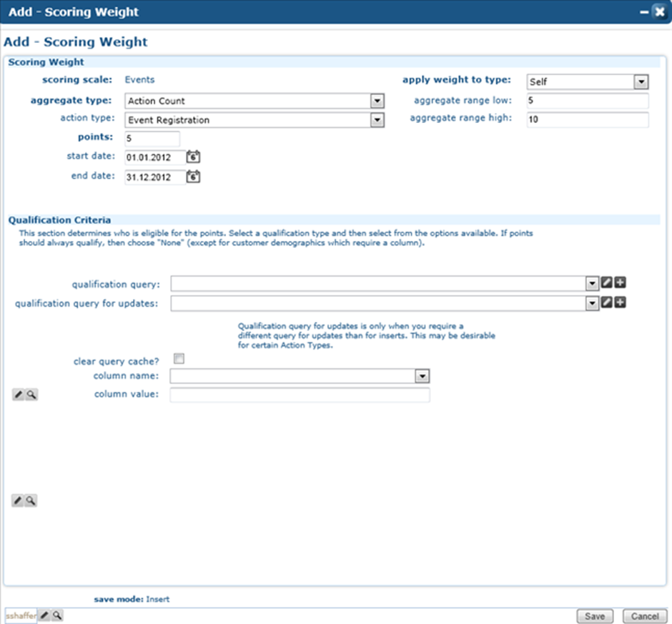This screenshot has height=624, width=672.
Task: Click the Cancel button
Action: pos(644,615)
